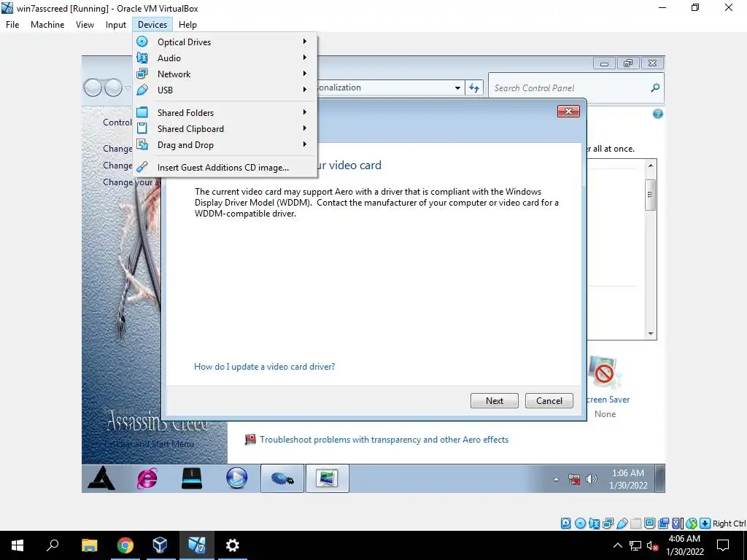This screenshot has width=747, height=560.
Task: Open the Input menu
Action: pos(116,25)
